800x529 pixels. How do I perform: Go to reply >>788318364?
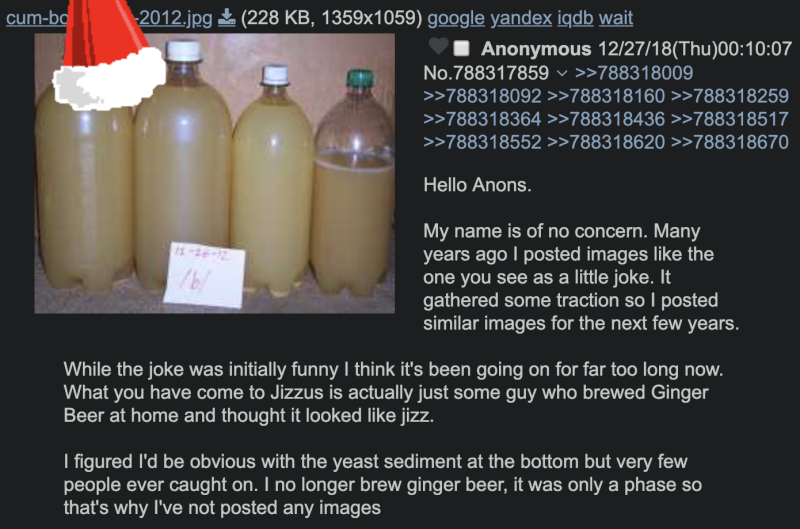click(482, 119)
